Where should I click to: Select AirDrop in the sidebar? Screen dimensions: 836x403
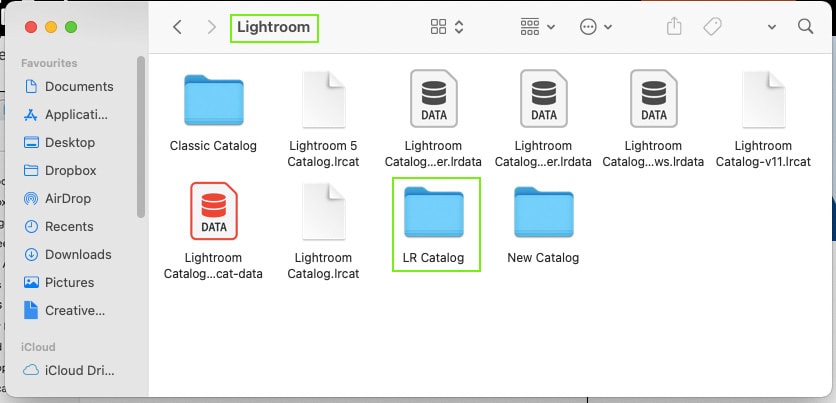(68, 198)
